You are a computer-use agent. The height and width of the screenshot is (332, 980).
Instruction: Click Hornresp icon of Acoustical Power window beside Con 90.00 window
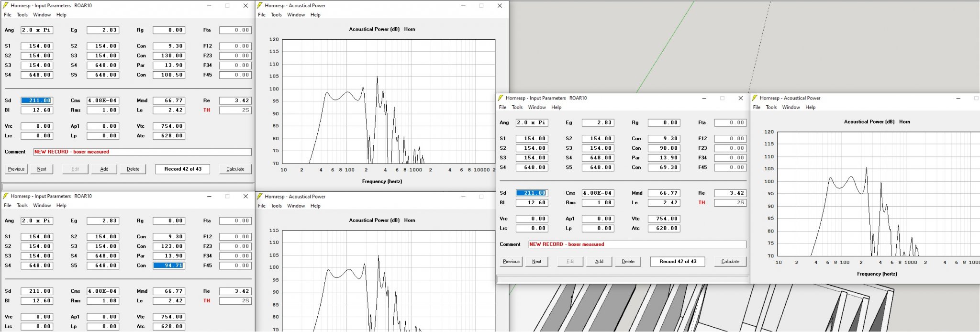pyautogui.click(x=755, y=98)
